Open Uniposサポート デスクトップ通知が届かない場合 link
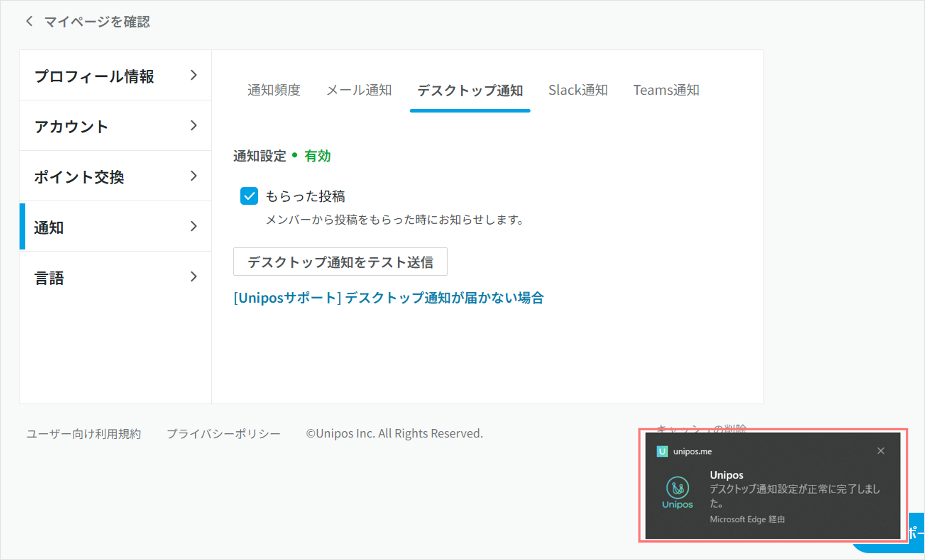The width and height of the screenshot is (925, 560). click(389, 298)
